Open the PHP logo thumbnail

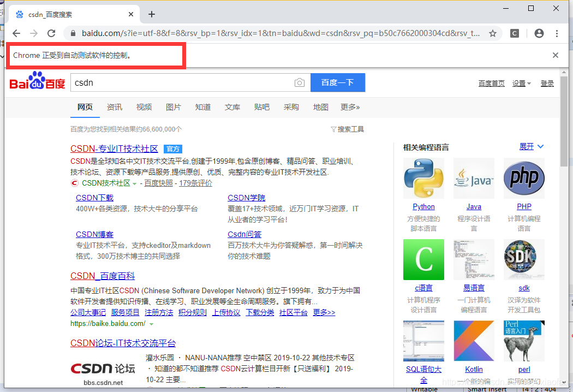[524, 178]
